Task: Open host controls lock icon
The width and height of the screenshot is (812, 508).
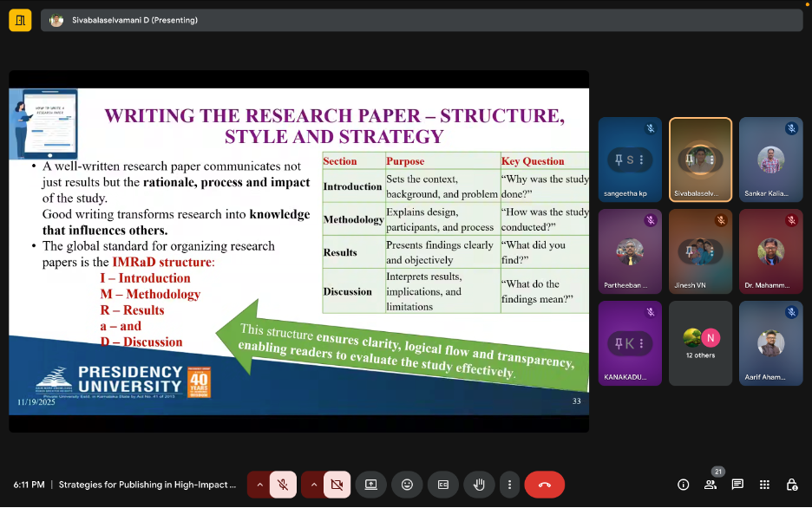Action: click(791, 485)
